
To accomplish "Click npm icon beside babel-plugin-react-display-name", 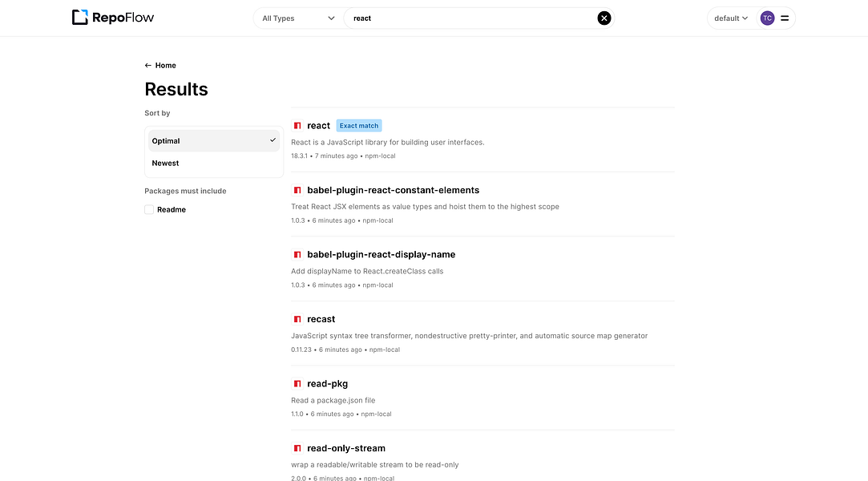I will tap(297, 255).
